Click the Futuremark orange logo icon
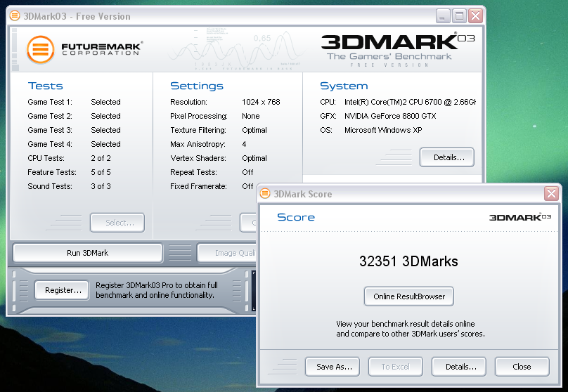 pos(41,50)
